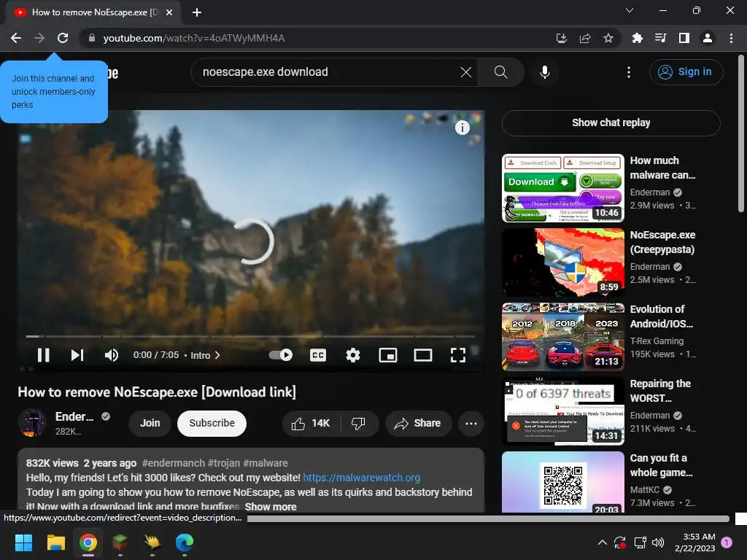The height and width of the screenshot is (560, 747).
Task: Enter full screen mode
Action: (x=458, y=355)
